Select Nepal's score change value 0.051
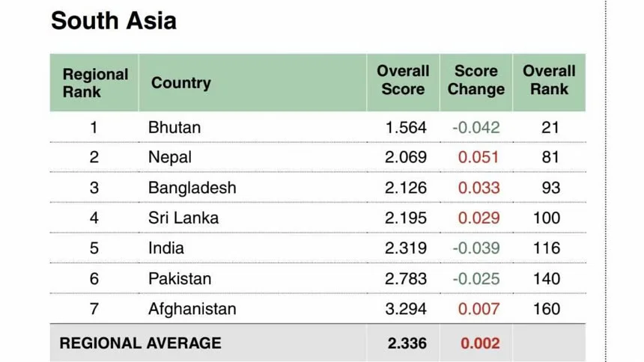Screen dimensions: 644x362 (479, 157)
